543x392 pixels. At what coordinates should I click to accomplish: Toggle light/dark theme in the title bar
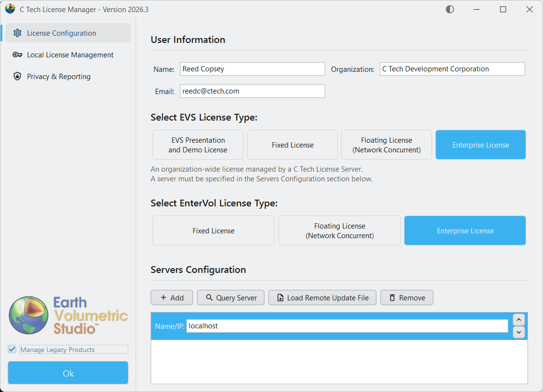click(449, 9)
